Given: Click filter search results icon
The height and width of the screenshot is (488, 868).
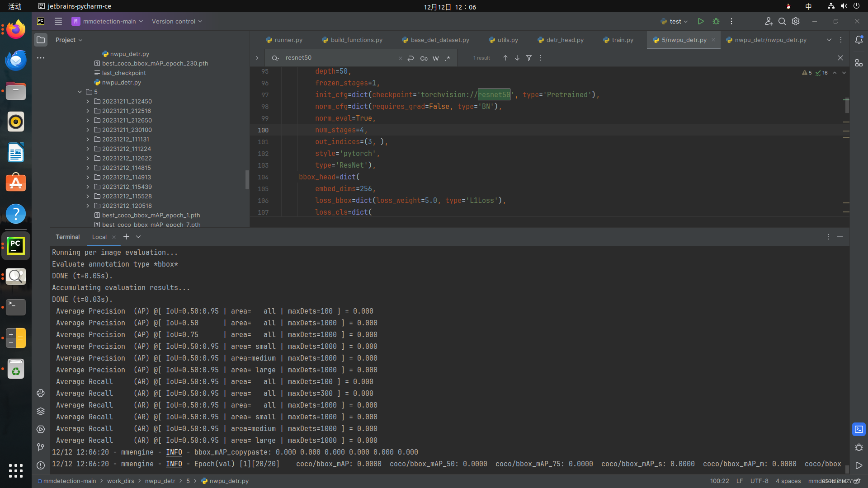Looking at the screenshot, I should 529,58.
